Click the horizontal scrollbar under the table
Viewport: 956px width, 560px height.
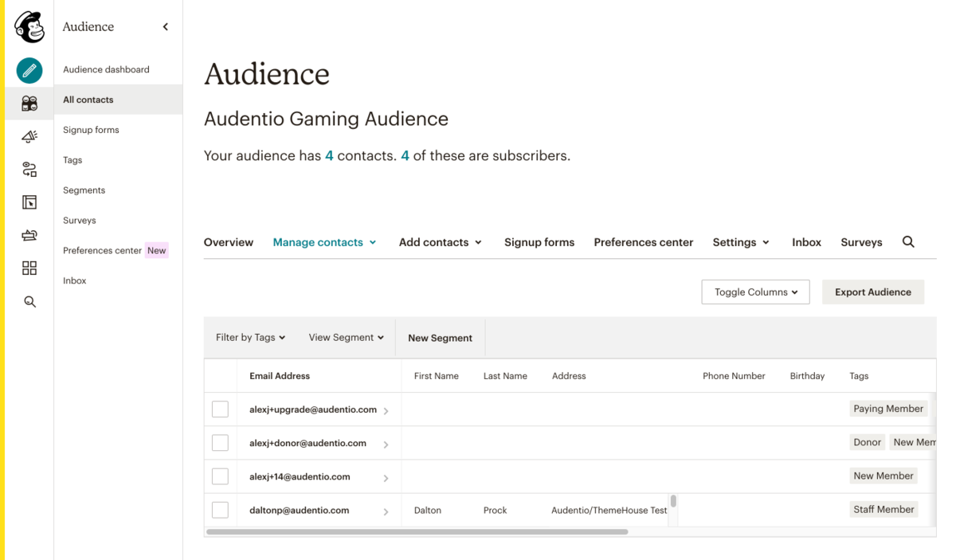point(417,531)
